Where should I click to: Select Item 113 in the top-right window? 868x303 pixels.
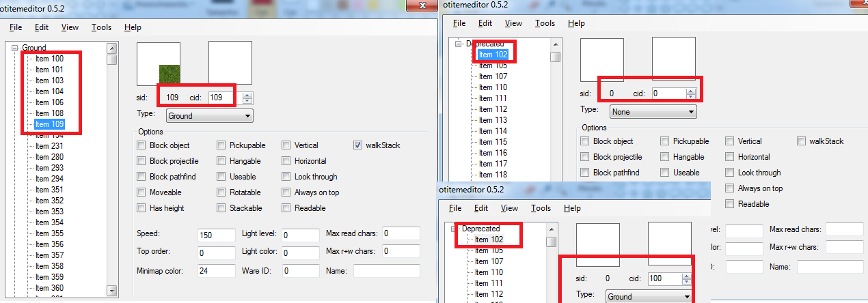coord(493,120)
